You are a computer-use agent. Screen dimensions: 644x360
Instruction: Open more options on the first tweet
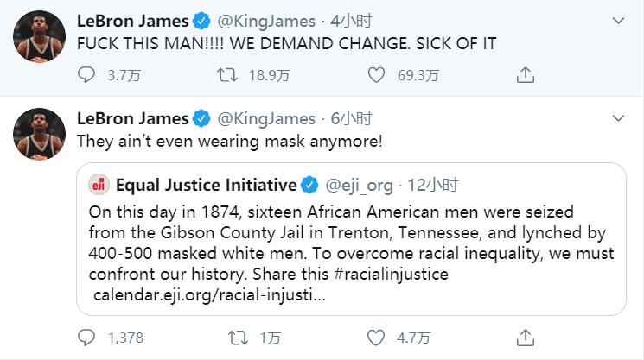[617, 21]
